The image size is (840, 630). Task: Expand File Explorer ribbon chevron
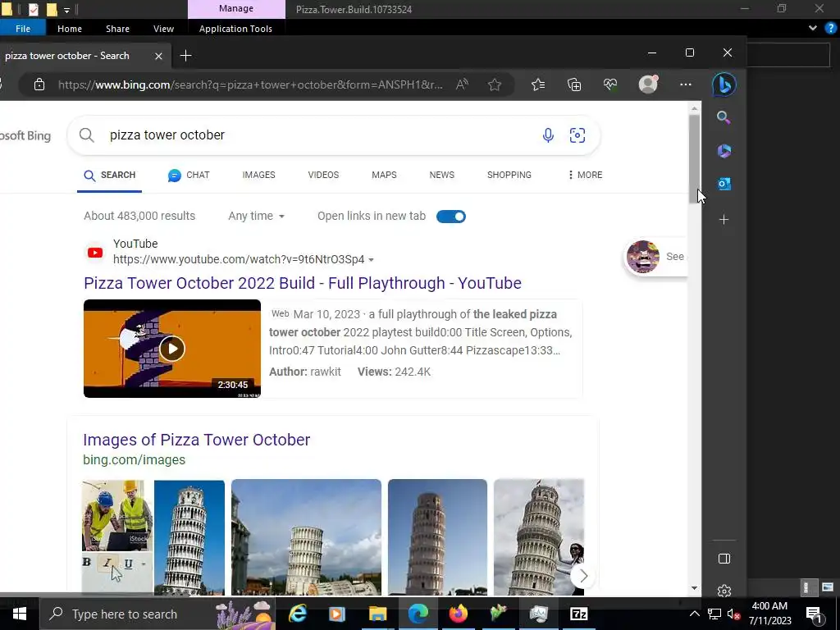tap(813, 29)
